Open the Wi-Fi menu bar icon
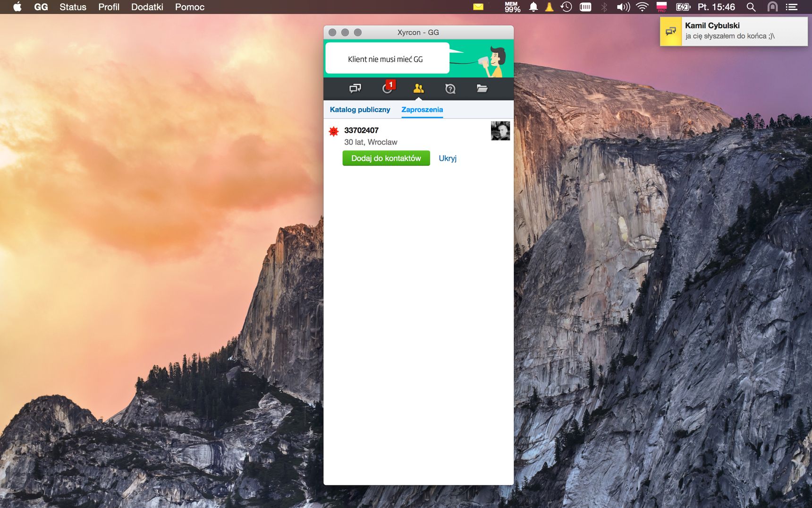Viewport: 812px width, 508px height. click(642, 7)
